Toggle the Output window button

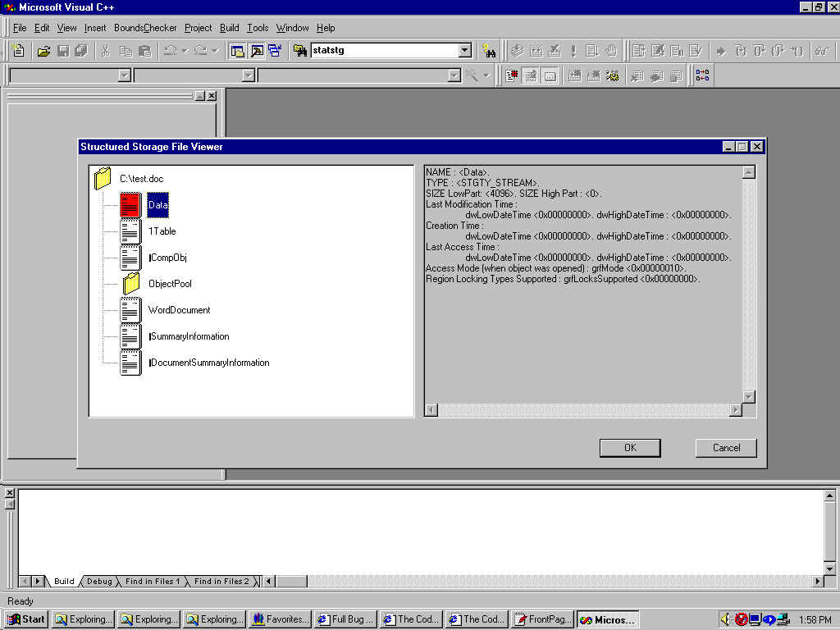257,51
